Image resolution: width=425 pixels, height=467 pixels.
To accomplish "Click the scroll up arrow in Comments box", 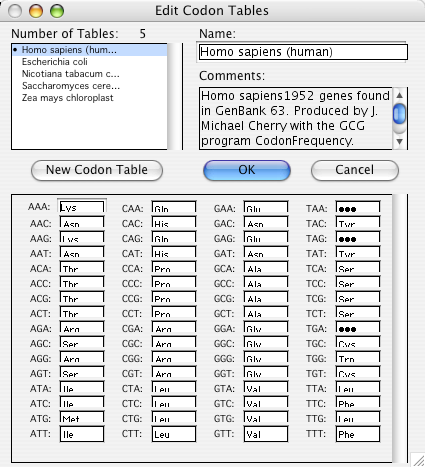I will click(399, 95).
